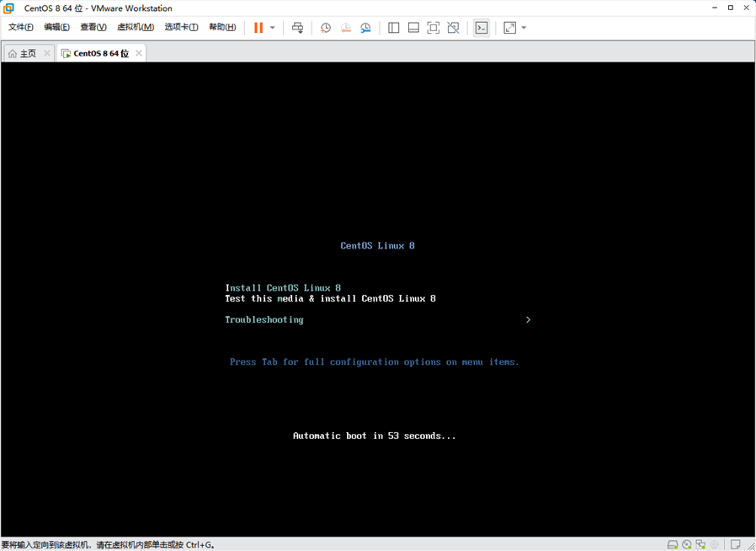756x551 pixels.
Task: Select Install CentOS Linux 8 boot entry
Action: pos(283,288)
